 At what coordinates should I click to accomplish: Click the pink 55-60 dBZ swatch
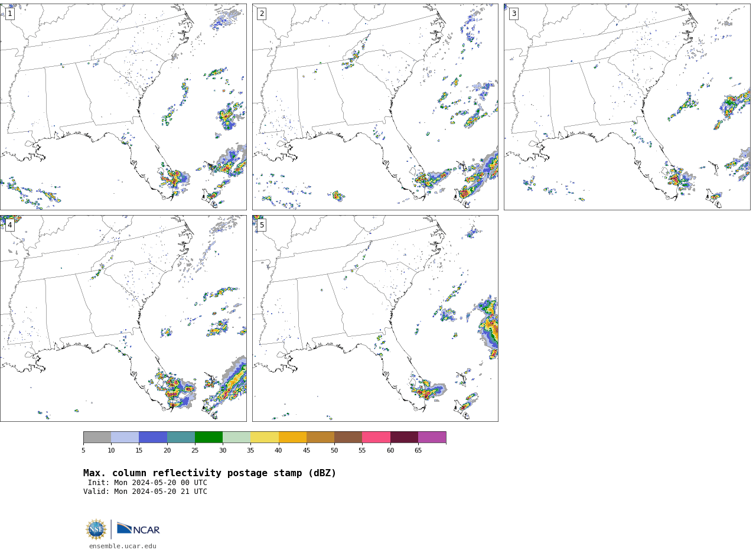376,437
